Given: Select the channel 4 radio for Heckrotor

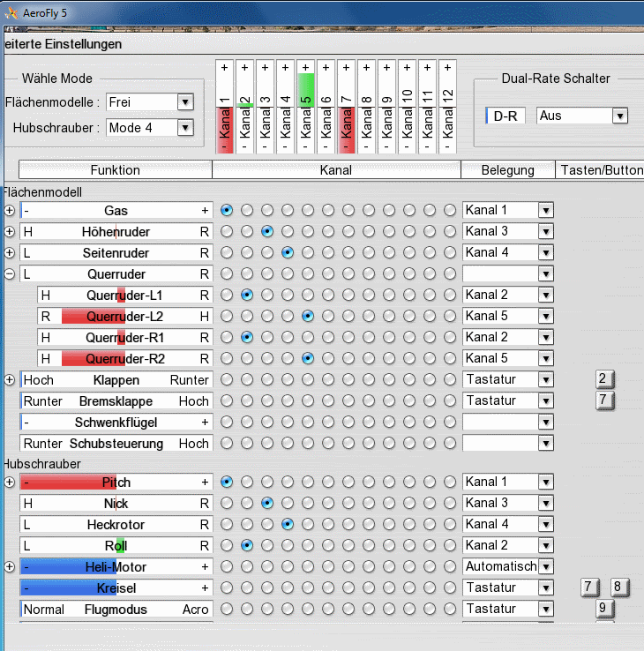Looking at the screenshot, I should (288, 524).
